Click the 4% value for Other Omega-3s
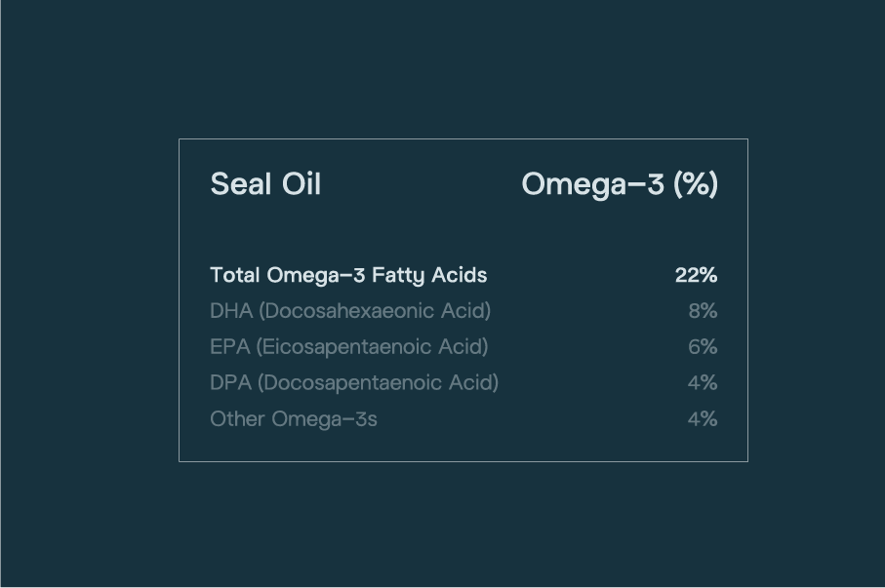Screen dimensions: 885x588 703,418
